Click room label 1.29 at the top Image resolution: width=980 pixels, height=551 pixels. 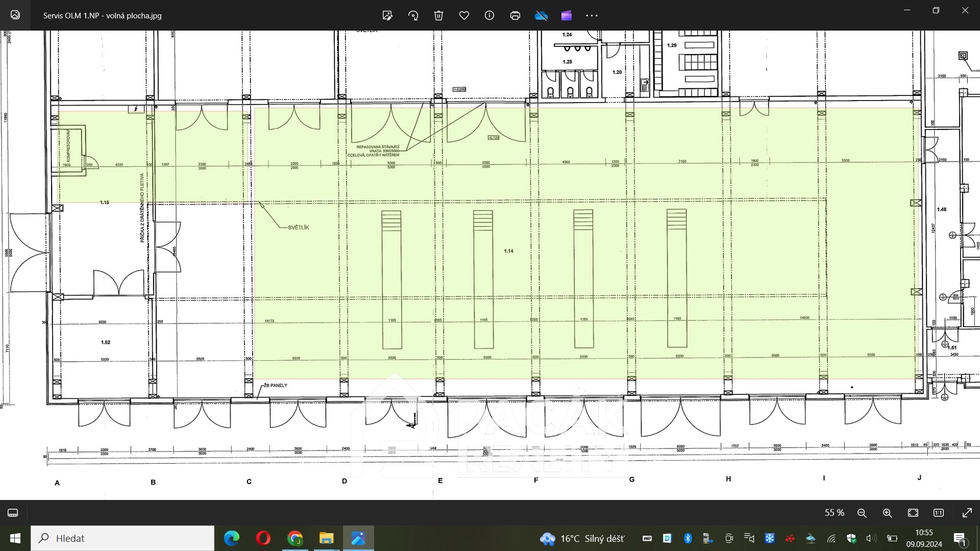click(672, 45)
